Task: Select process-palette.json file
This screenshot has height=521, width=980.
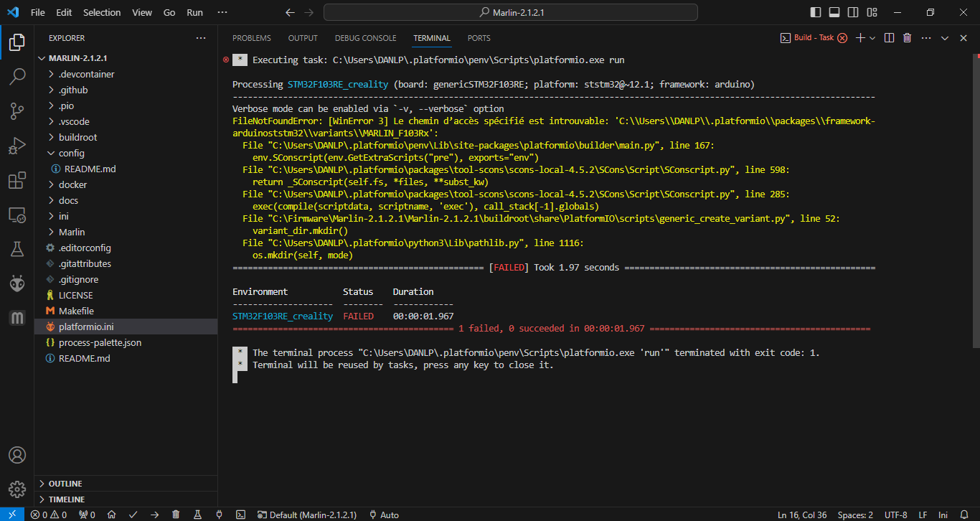Action: [x=126, y=342]
